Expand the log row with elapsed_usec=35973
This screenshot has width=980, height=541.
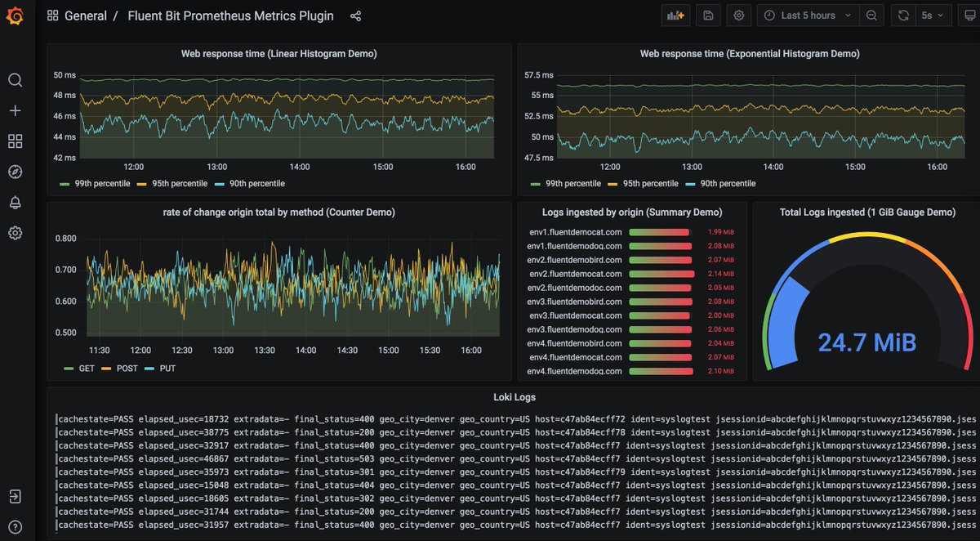point(516,472)
